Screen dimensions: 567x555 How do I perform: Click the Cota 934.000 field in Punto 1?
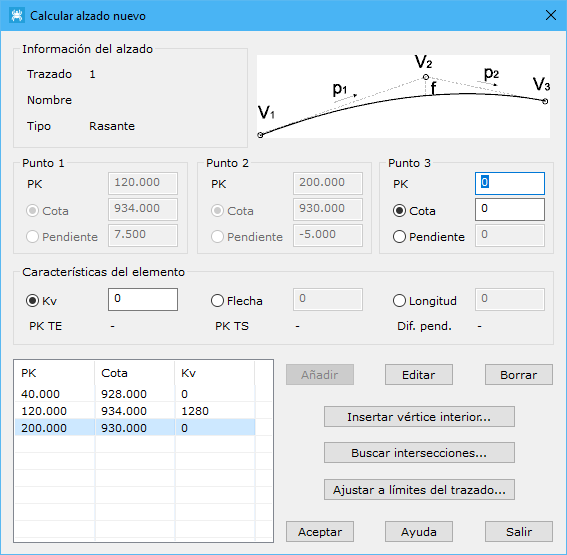[143, 209]
